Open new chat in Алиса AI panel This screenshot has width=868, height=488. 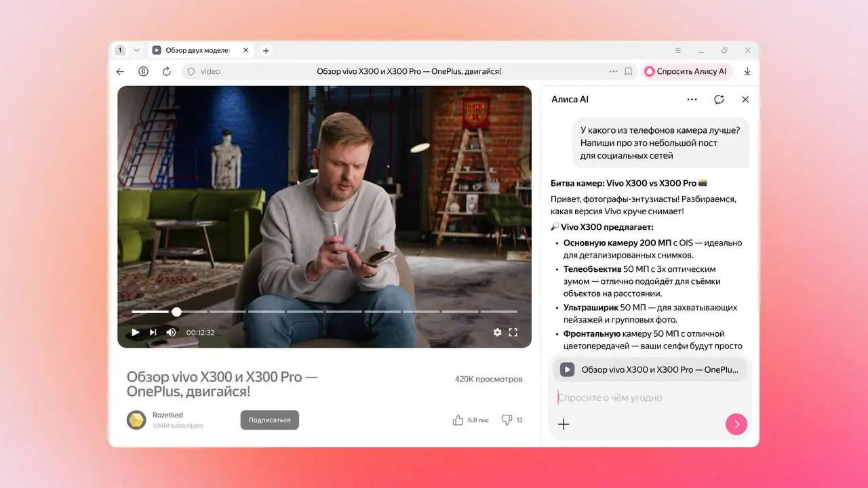719,99
